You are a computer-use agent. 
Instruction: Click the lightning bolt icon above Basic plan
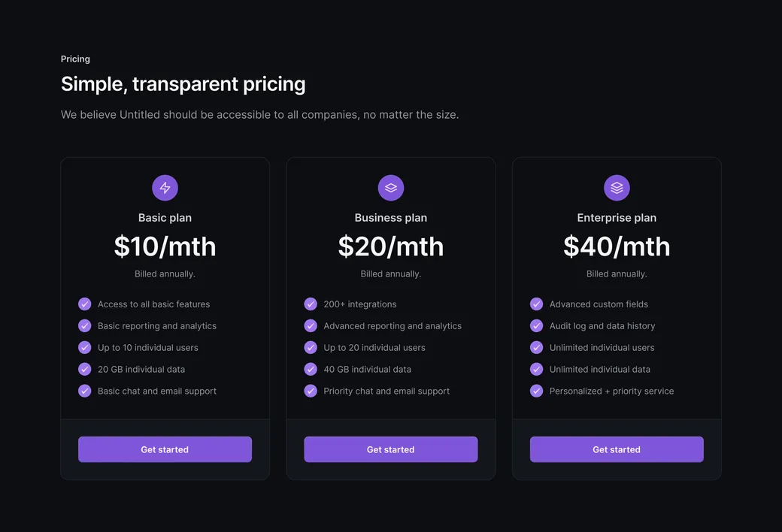[165, 187]
